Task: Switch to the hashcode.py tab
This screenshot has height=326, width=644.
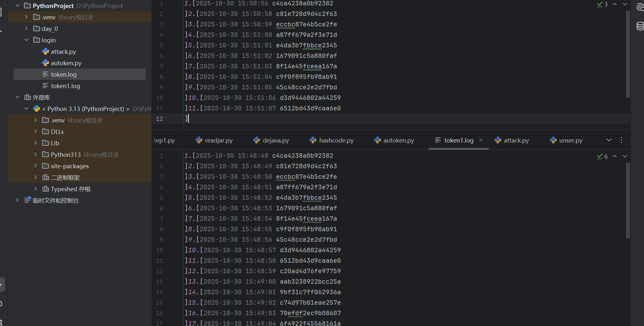Action: click(332, 140)
